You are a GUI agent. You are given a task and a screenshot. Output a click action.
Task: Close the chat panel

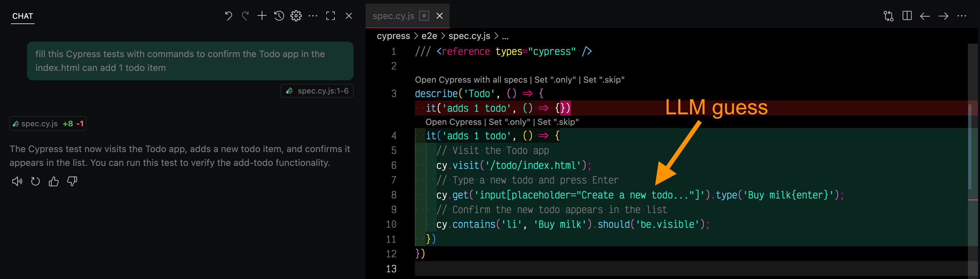[348, 16]
